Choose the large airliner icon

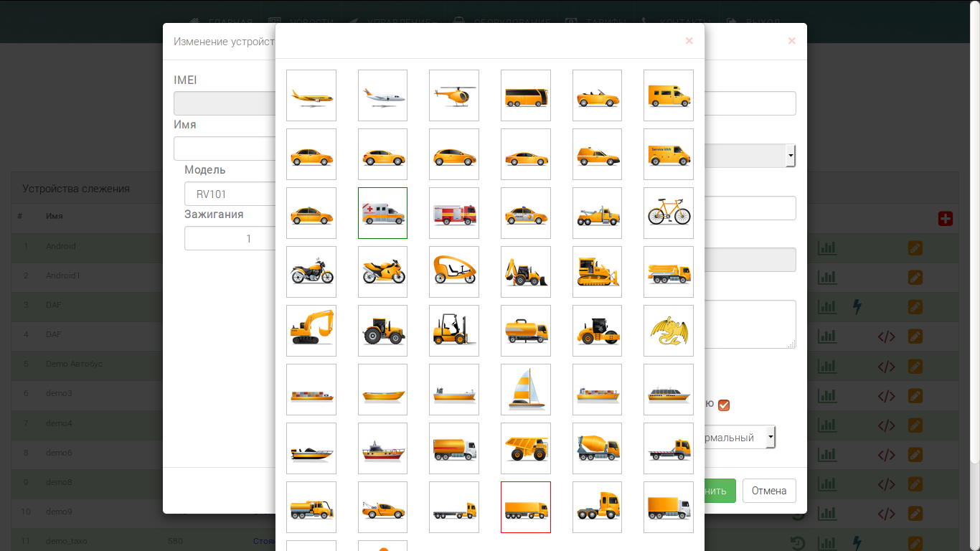click(311, 95)
